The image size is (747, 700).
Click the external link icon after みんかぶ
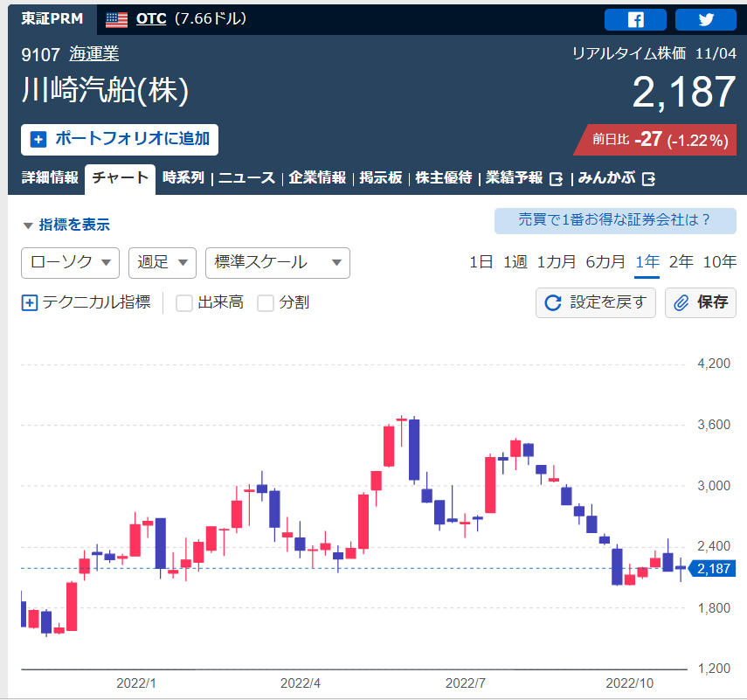tap(648, 178)
